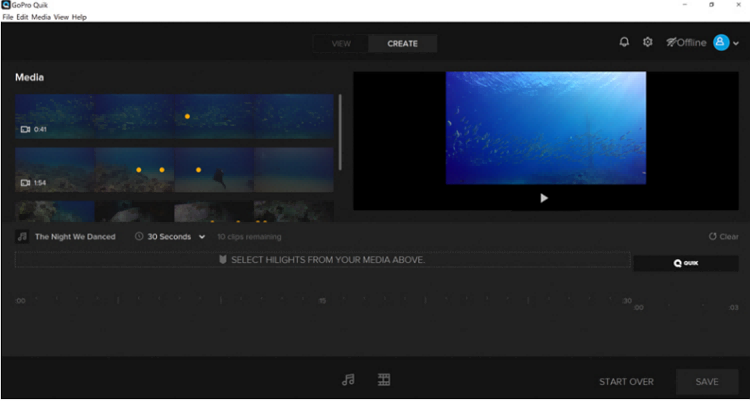Click the Quik outro clip
Image resolution: width=750 pixels, height=401 pixels.
pyautogui.click(x=686, y=263)
